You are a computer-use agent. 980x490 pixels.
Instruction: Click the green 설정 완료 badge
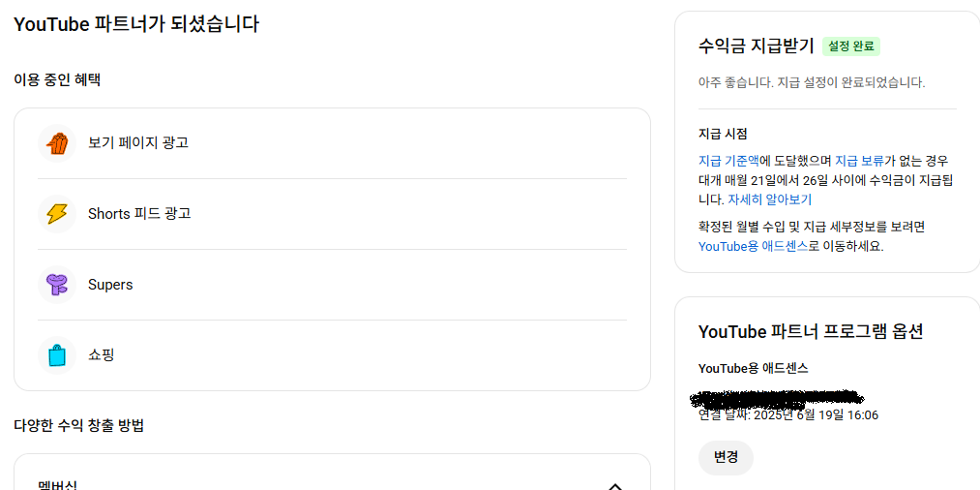(x=851, y=46)
